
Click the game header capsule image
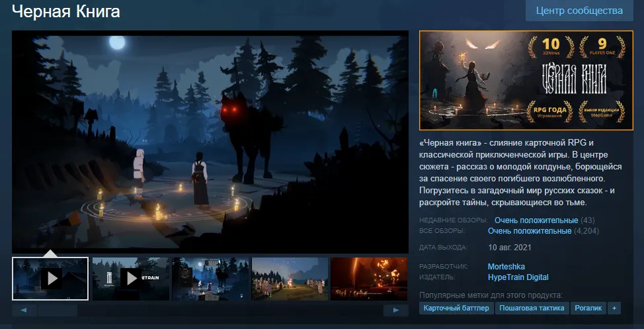point(526,80)
